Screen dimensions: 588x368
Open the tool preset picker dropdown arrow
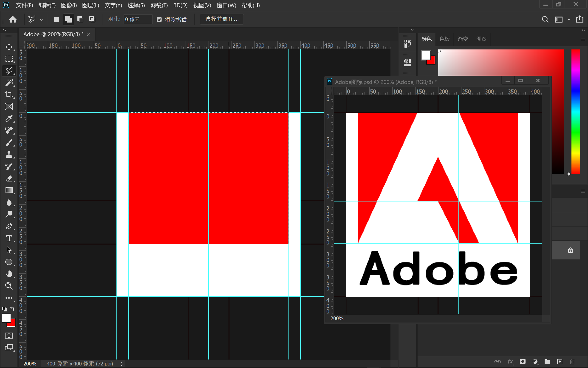(42, 20)
